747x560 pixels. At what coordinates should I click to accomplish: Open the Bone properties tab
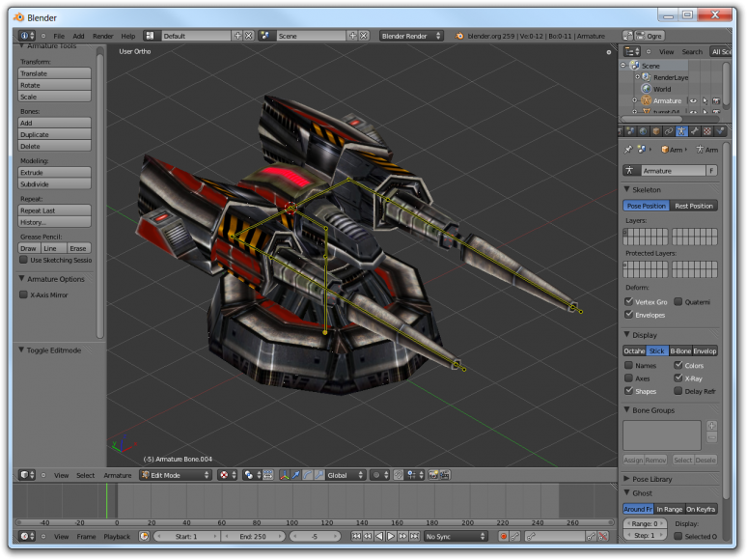695,131
